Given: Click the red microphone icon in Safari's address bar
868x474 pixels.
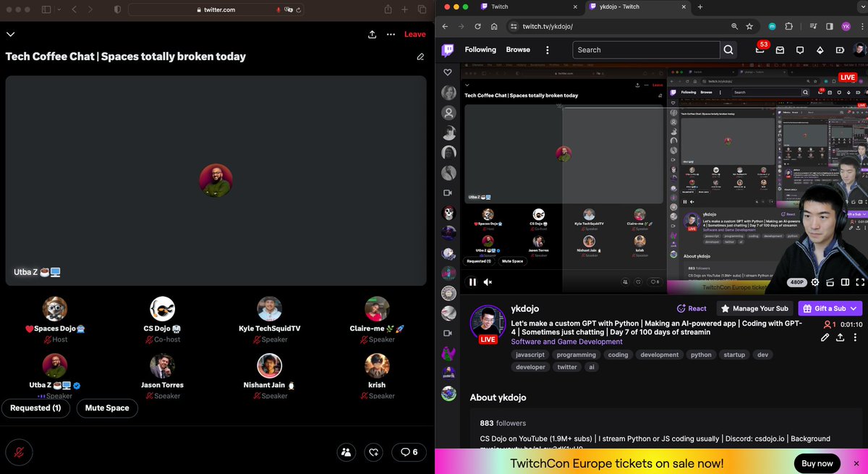Looking at the screenshot, I should pos(279,10).
